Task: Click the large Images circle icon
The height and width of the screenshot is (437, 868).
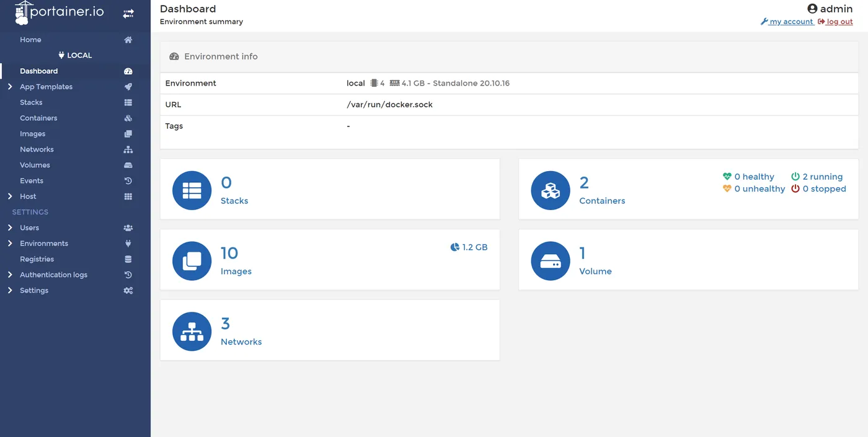Action: pos(192,261)
